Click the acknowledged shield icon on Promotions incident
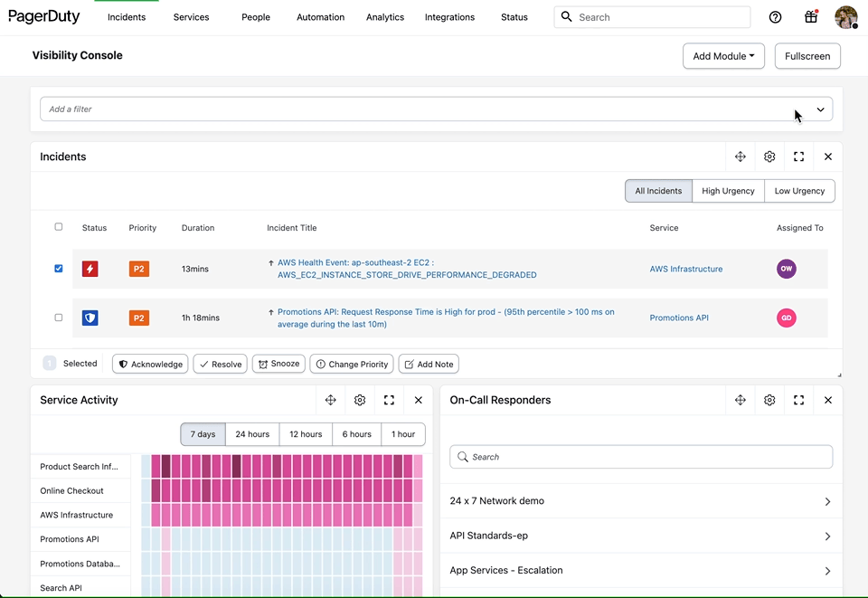 pos(90,318)
